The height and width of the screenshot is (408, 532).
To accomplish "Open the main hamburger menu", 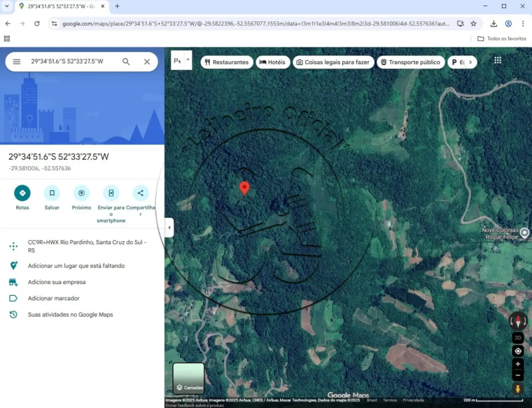I will point(17,62).
